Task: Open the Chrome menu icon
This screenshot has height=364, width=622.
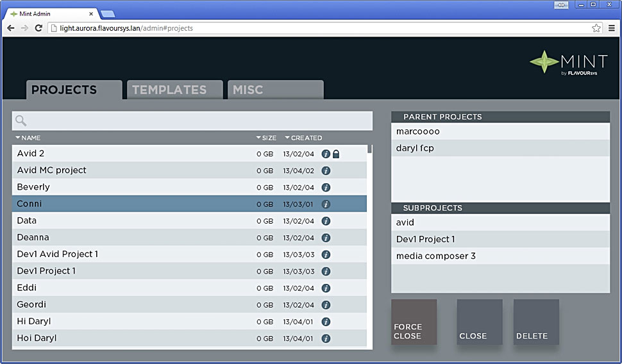Action: [x=612, y=28]
